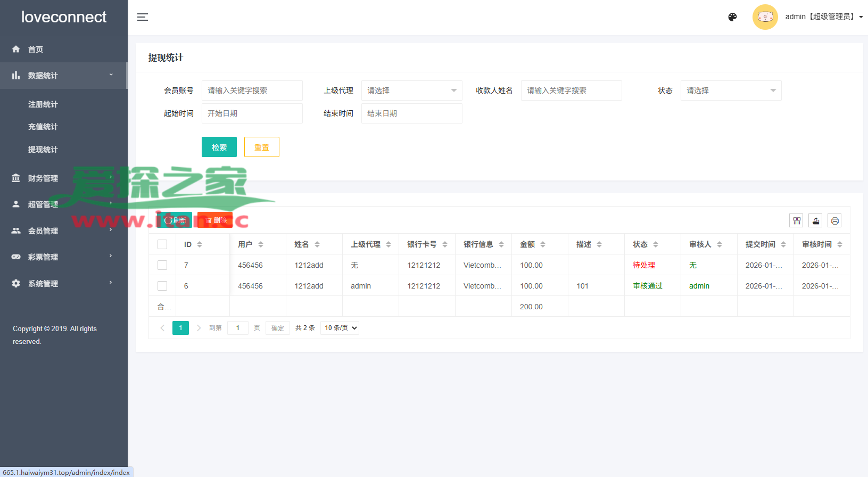The height and width of the screenshot is (477, 868).
Task: Check the select-all header checkbox
Action: 162,244
